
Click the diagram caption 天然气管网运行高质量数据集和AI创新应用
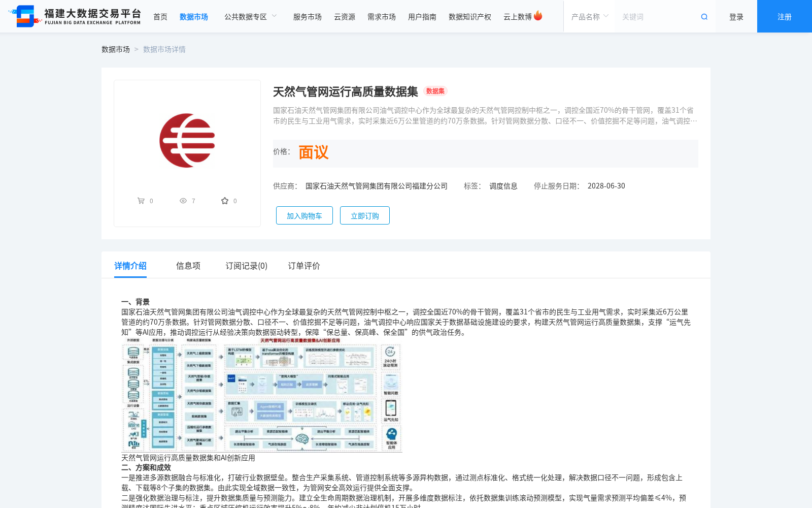point(188,458)
